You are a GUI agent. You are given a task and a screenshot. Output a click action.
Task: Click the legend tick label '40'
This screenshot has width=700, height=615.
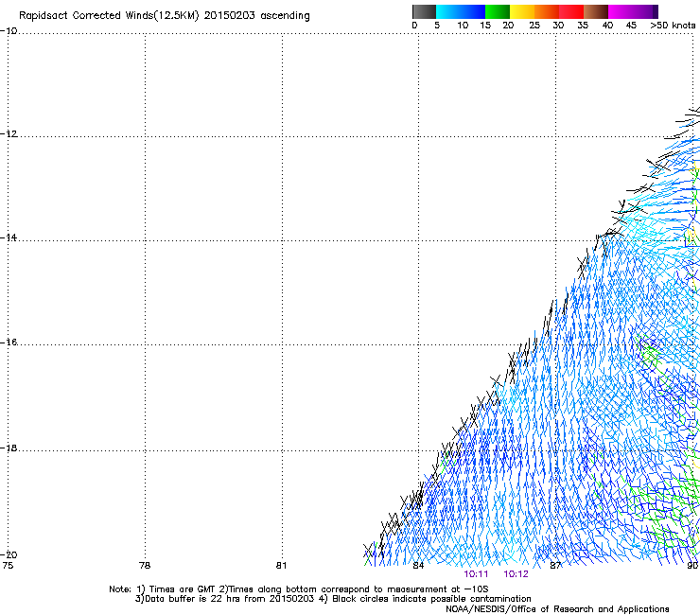[x=607, y=26]
